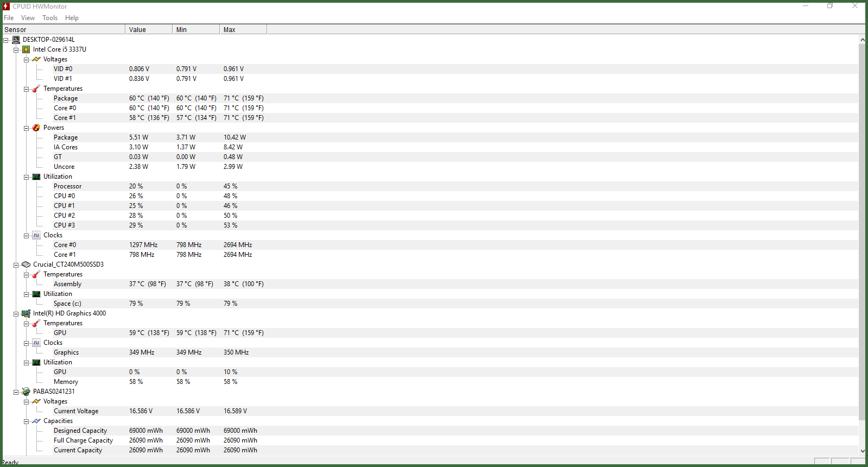Click the 2694 MHz max value for Core #0
Viewport: 868px width, 467px height.
[238, 245]
